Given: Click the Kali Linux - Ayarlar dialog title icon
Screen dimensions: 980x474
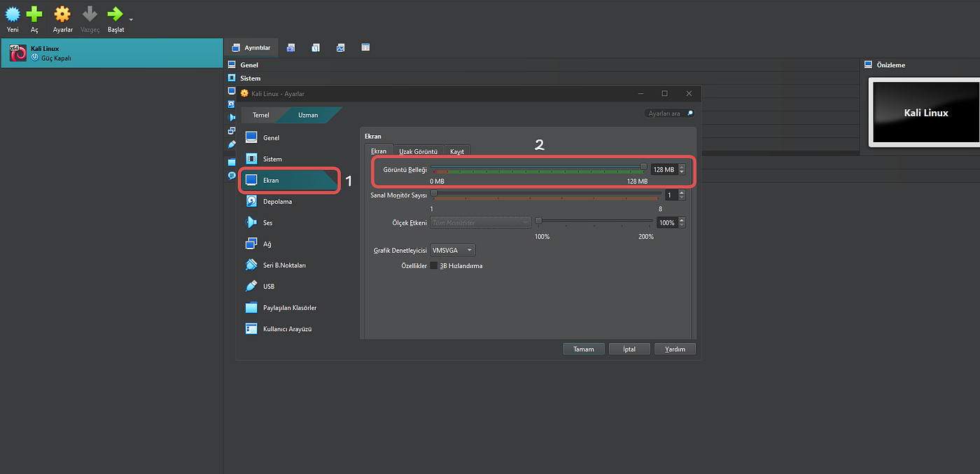Looking at the screenshot, I should [x=244, y=93].
